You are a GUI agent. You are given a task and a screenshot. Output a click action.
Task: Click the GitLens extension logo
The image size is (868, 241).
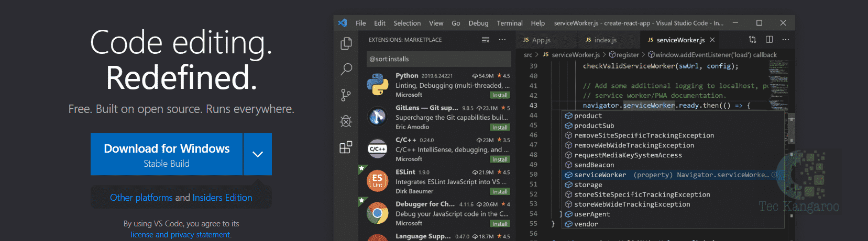pyautogui.click(x=377, y=117)
